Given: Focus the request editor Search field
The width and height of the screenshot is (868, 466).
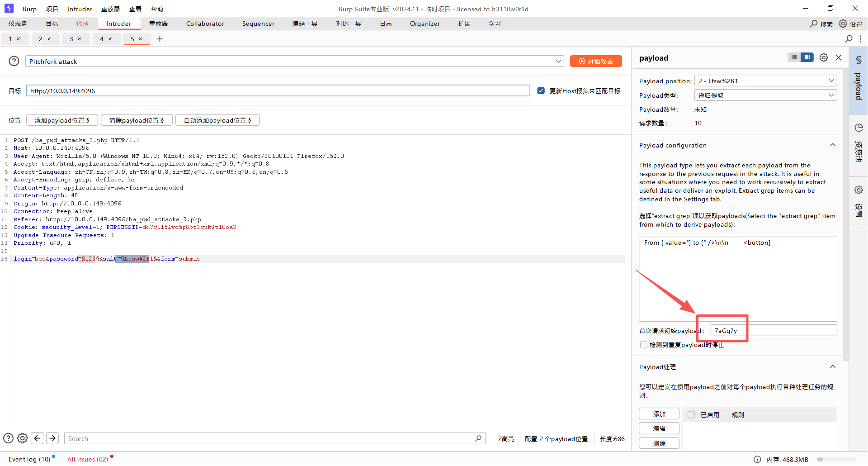Looking at the screenshot, I should 275,438.
